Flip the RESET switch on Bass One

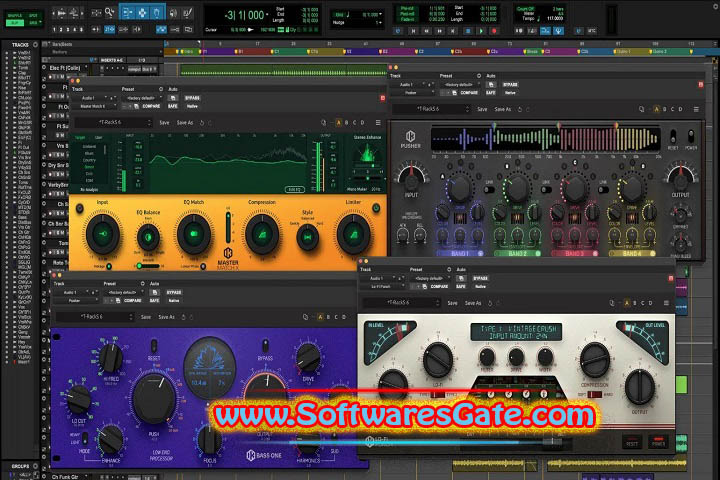[154, 346]
